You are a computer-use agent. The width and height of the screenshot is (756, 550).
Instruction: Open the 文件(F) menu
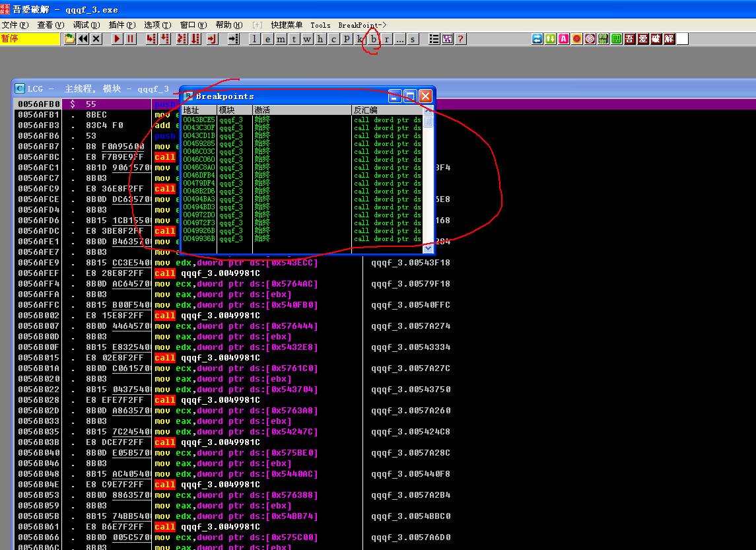15,25
